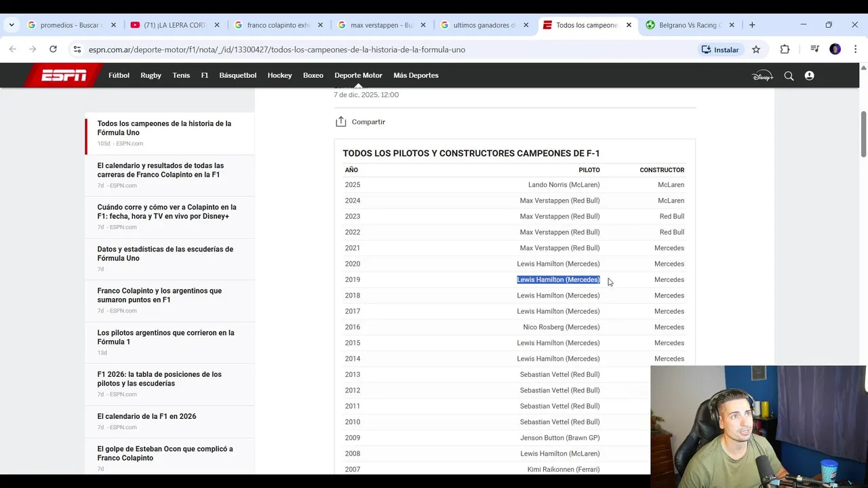Click the page vertical scrollbar thumb
868x488 pixels.
coord(863,134)
